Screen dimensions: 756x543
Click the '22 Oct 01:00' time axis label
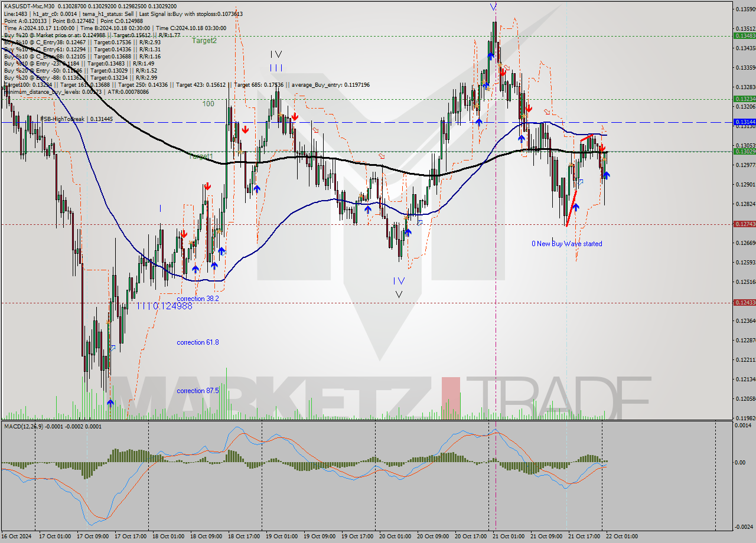[x=622, y=537]
